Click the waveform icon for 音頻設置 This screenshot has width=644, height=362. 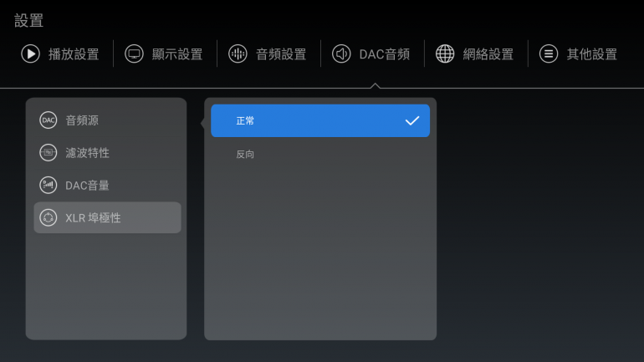(238, 54)
